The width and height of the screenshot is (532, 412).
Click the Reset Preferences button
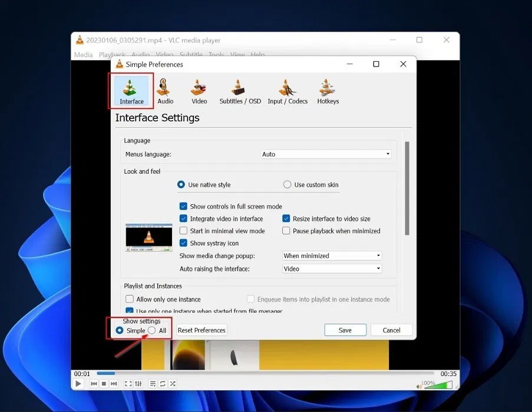click(201, 330)
